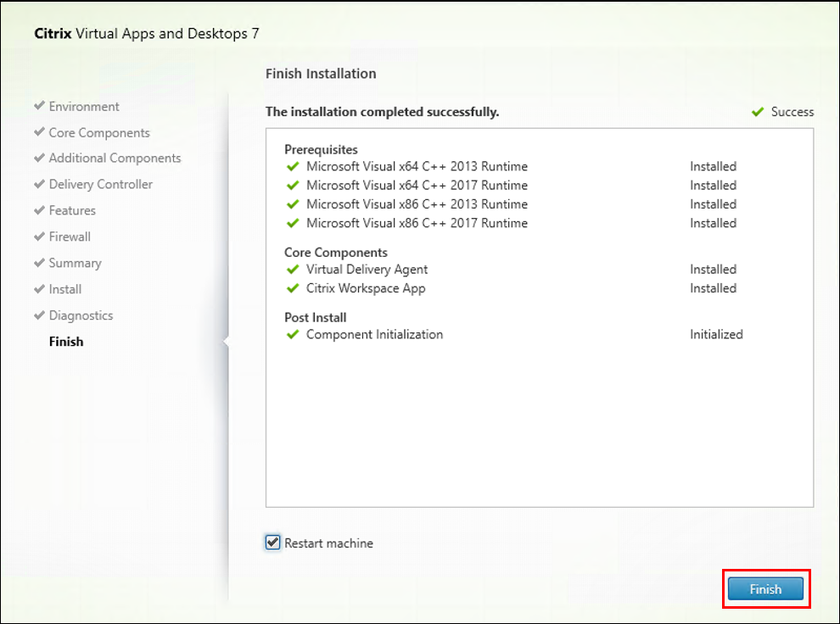Select the bold Finish step in sidebar
The height and width of the screenshot is (624, 840).
pos(66,342)
